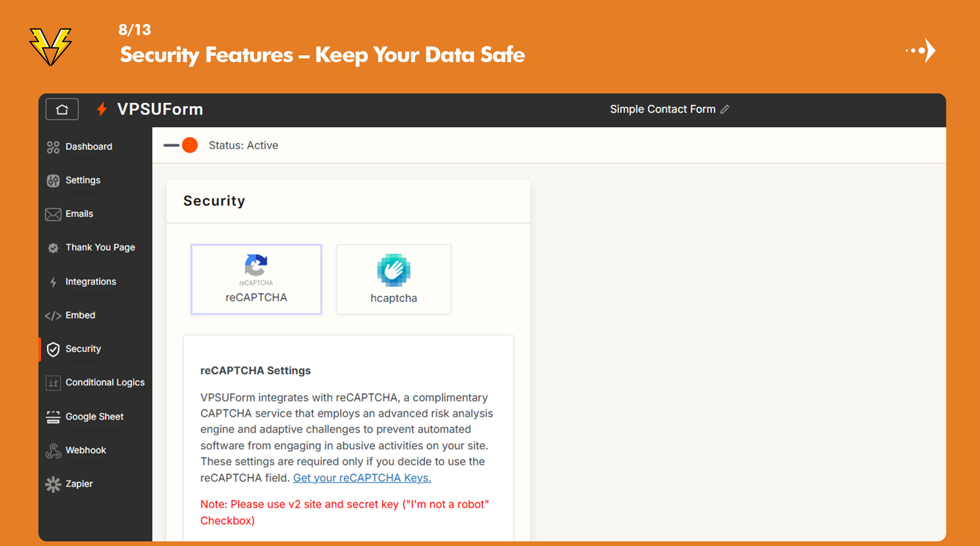Select the reCAPTCHA option card
The height and width of the screenshot is (546, 980).
(256, 279)
